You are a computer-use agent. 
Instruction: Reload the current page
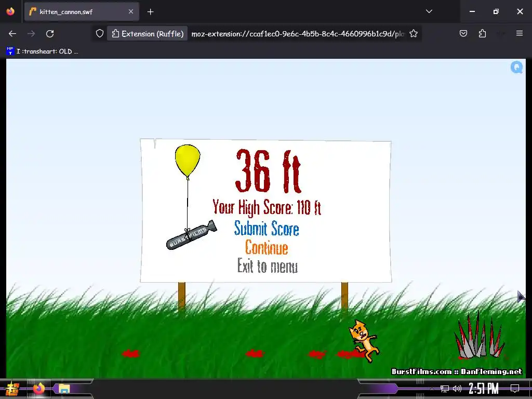pos(50,34)
